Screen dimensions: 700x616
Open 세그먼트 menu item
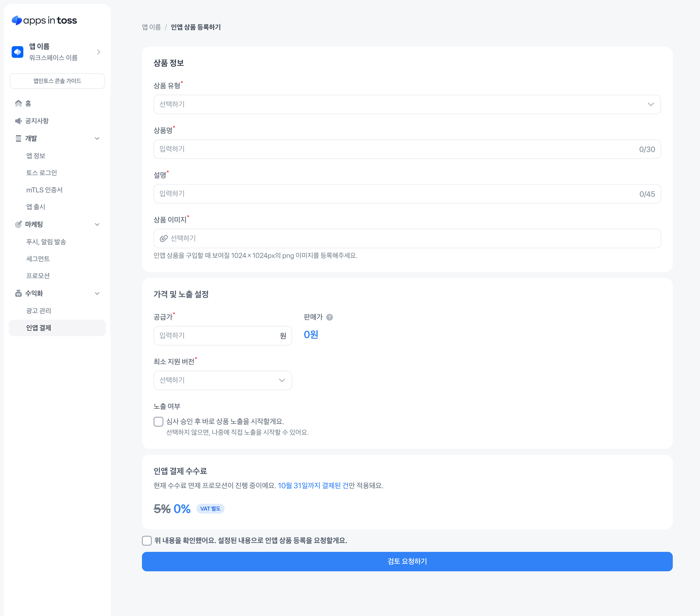pos(38,259)
